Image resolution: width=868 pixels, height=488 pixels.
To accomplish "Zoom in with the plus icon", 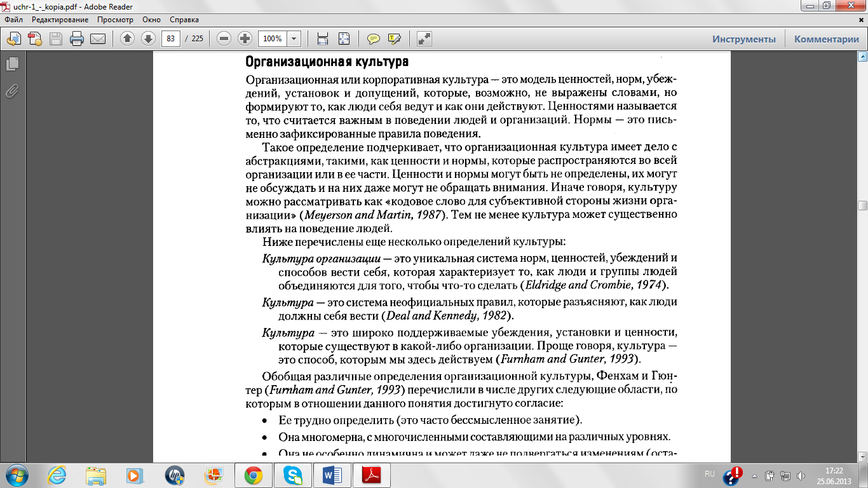I will point(245,39).
